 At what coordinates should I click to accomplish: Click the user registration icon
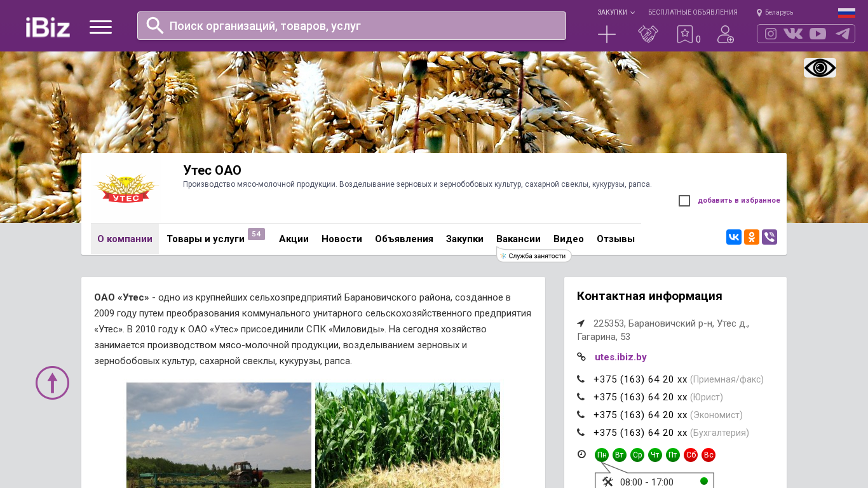[726, 34]
